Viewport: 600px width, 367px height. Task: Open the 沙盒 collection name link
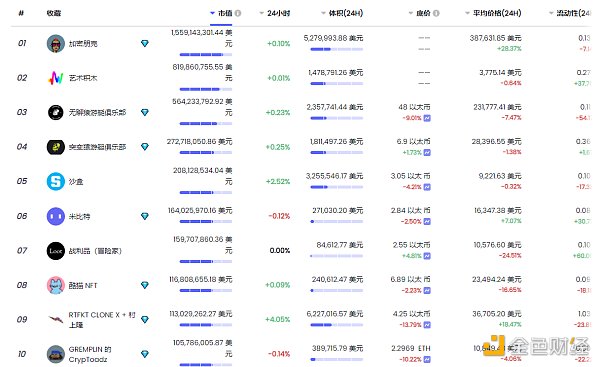76,182
